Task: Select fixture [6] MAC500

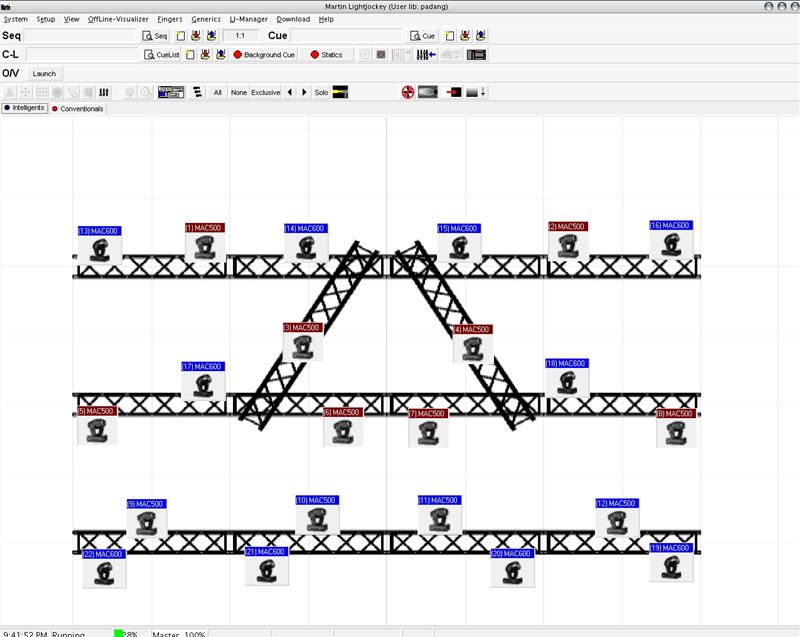Action: click(x=343, y=427)
